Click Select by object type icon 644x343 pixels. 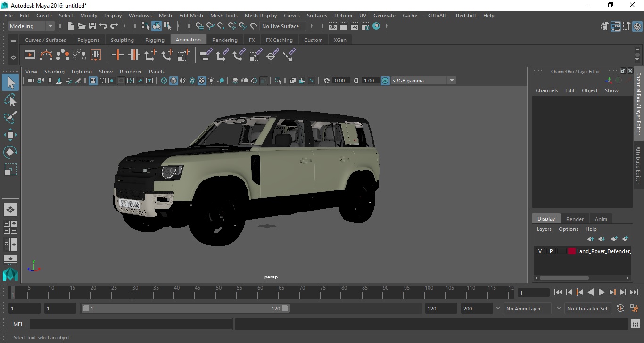point(156,26)
